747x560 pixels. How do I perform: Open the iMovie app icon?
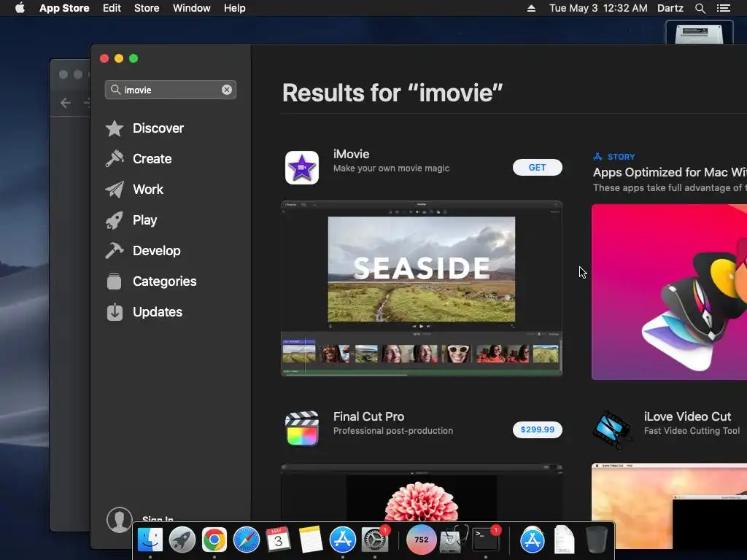tap(301, 168)
